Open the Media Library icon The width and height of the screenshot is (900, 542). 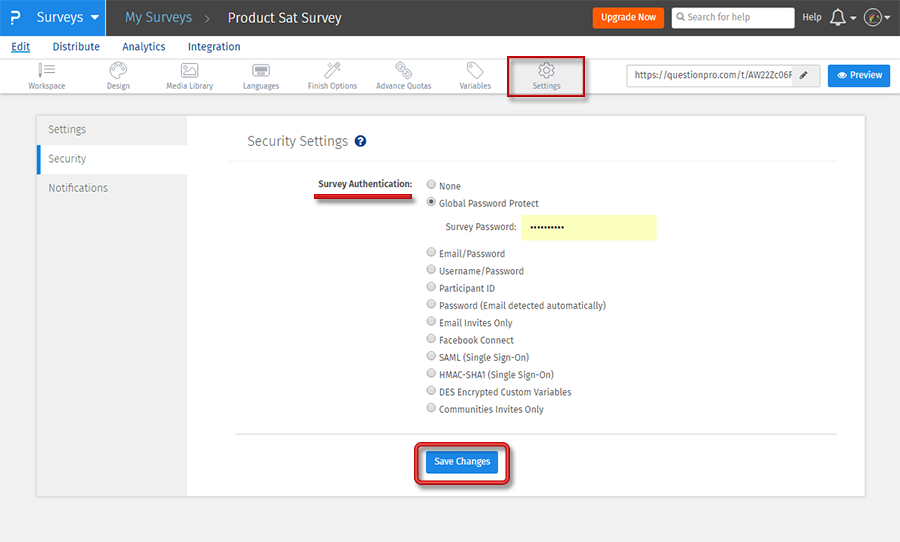[189, 70]
